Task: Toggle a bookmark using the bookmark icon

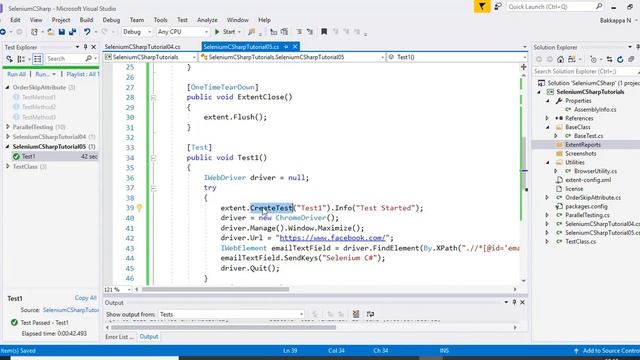Action: tap(324, 32)
